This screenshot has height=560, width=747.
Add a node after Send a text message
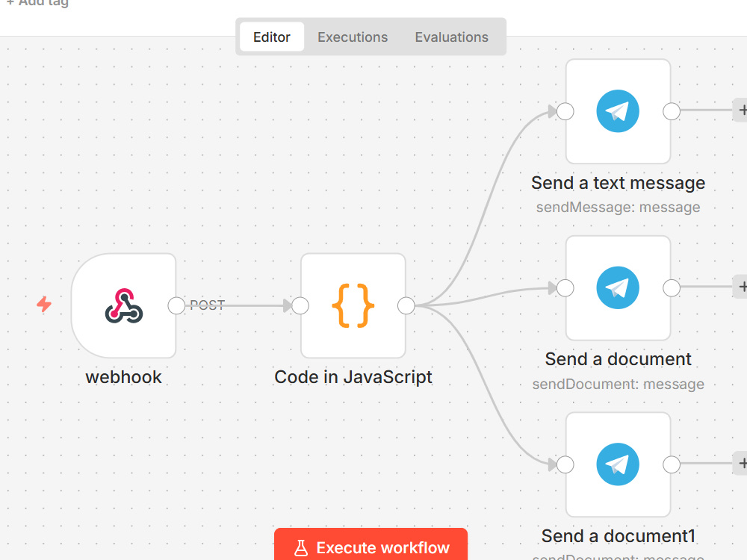coord(740,110)
